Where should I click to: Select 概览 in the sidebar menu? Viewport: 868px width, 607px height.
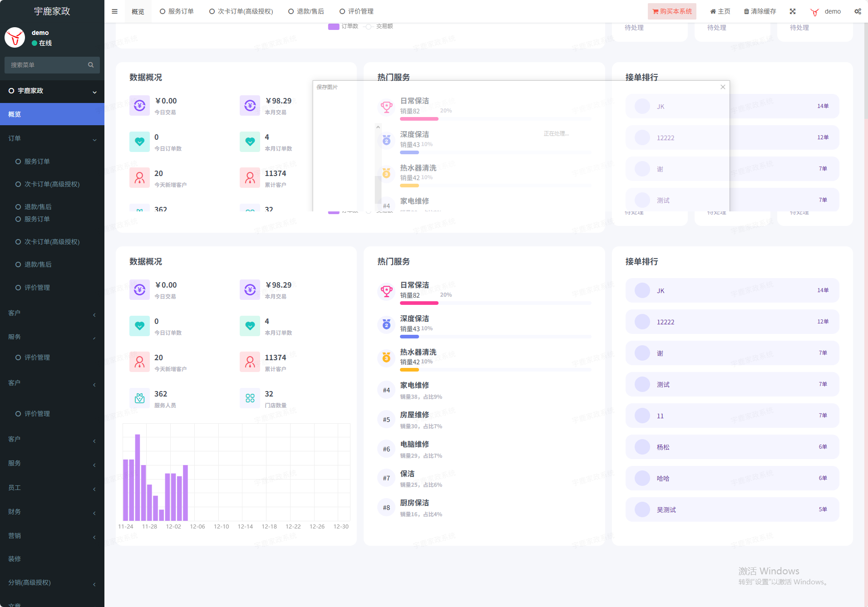point(52,114)
